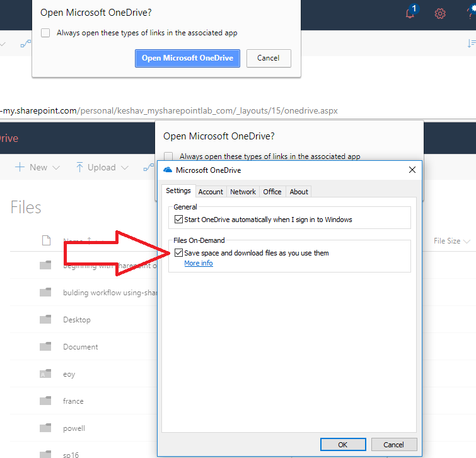
Task: Open the settings gear icon
Action: 440,13
